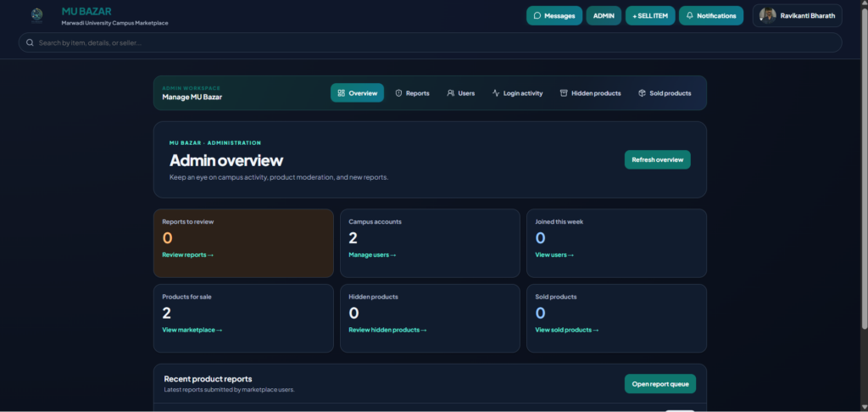Click the Login activity pulse icon
Screen dimensions: 868x412
[496, 93]
